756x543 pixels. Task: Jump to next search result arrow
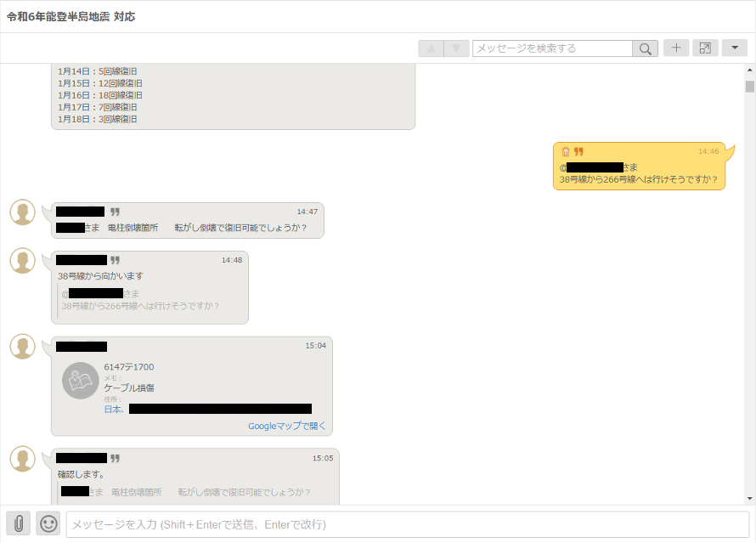pyautogui.click(x=456, y=48)
